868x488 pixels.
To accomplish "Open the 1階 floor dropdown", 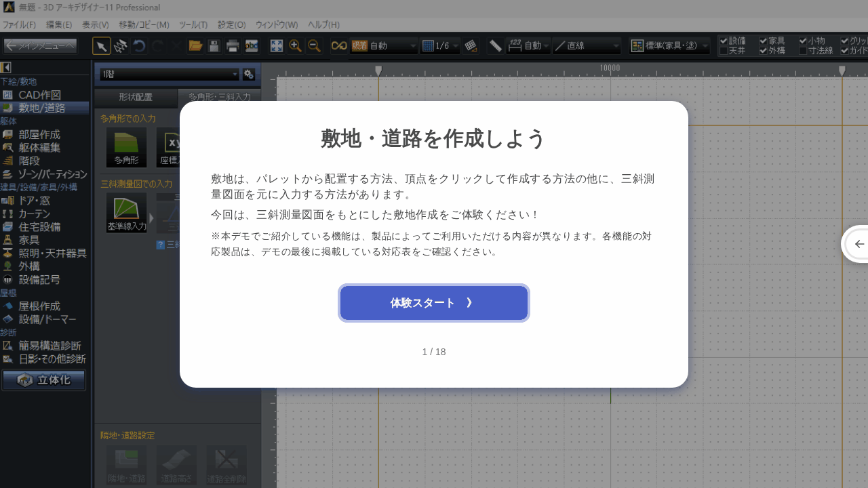I will coord(170,74).
